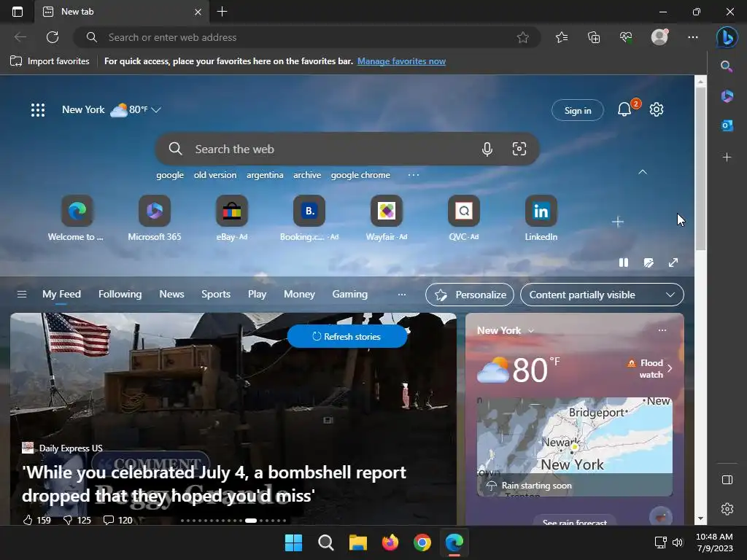
Task: Expand background to full view arrows
Action: [x=673, y=262]
